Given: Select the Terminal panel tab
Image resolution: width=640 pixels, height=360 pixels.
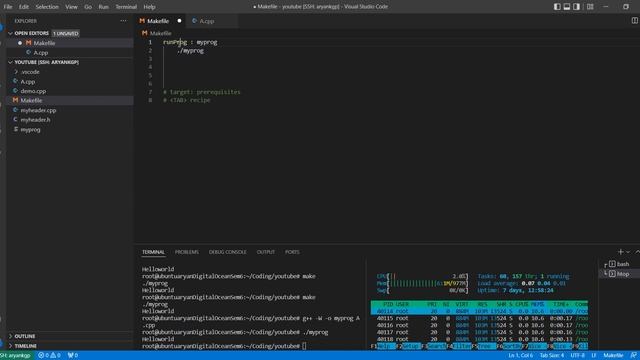Looking at the screenshot, I should (153, 252).
